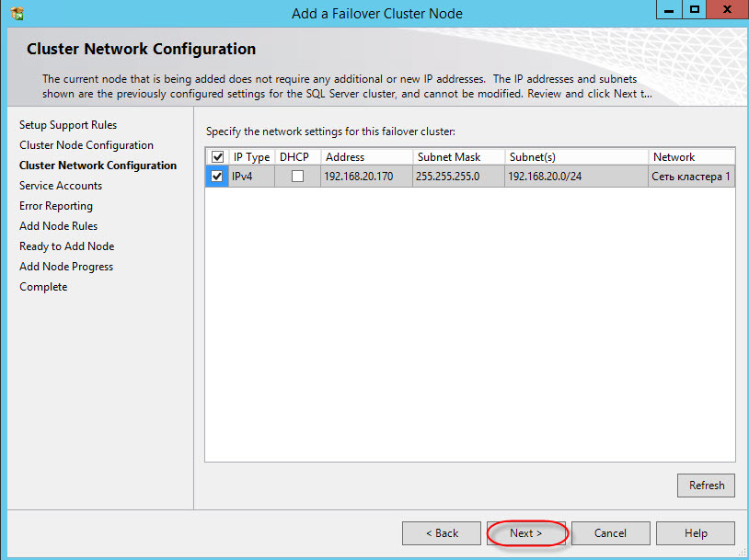Open the Service Accounts step
This screenshot has width=749, height=560.
[x=61, y=186]
